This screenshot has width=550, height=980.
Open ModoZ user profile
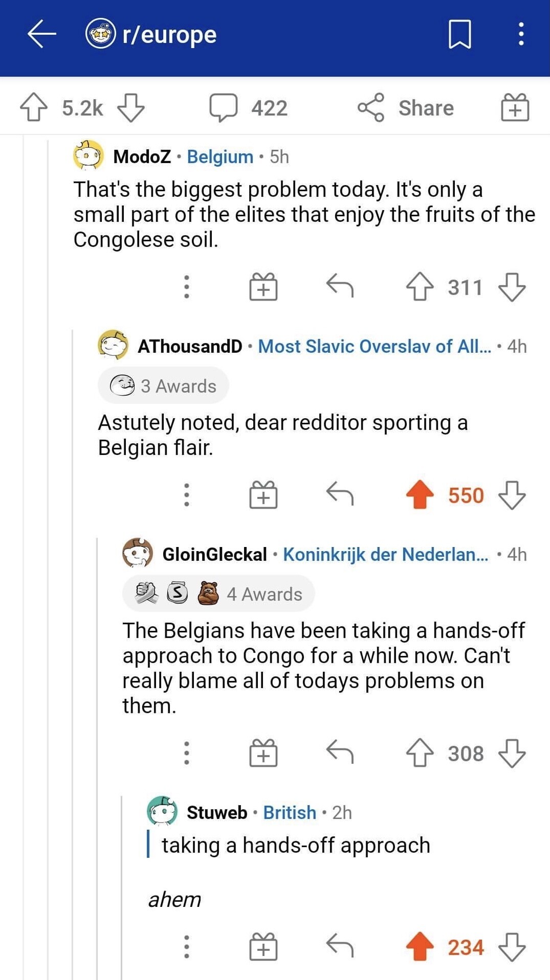tap(142, 156)
